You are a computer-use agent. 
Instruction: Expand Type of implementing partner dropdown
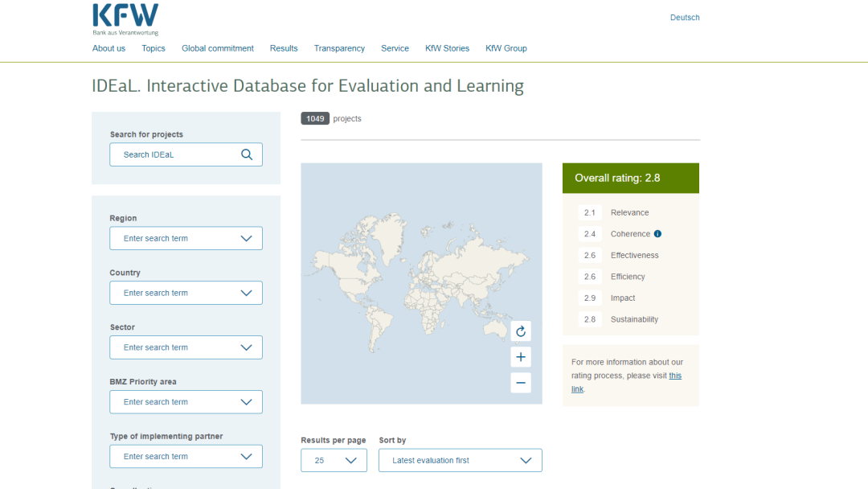pyautogui.click(x=186, y=456)
